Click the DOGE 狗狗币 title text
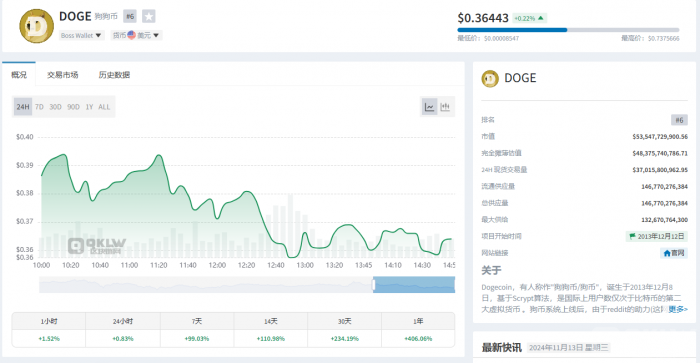 88,17
